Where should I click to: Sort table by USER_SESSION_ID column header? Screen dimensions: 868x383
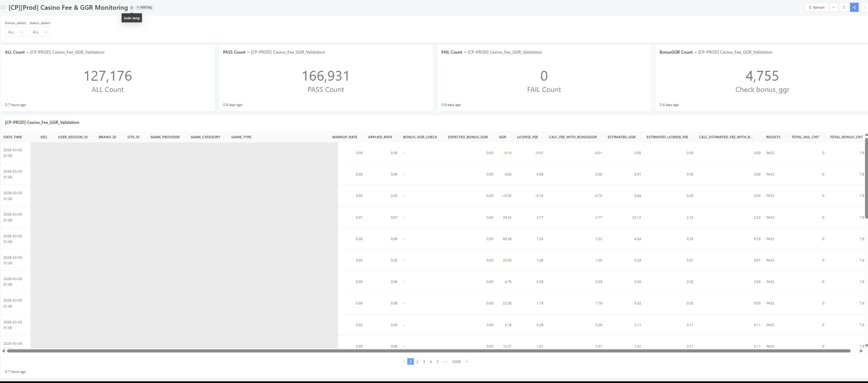coord(73,137)
